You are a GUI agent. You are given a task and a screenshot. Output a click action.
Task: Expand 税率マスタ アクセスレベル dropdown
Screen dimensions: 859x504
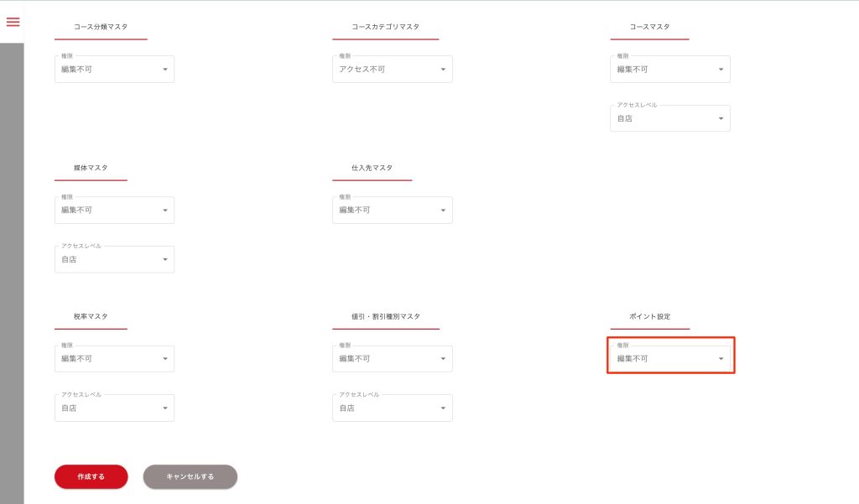tap(114, 408)
